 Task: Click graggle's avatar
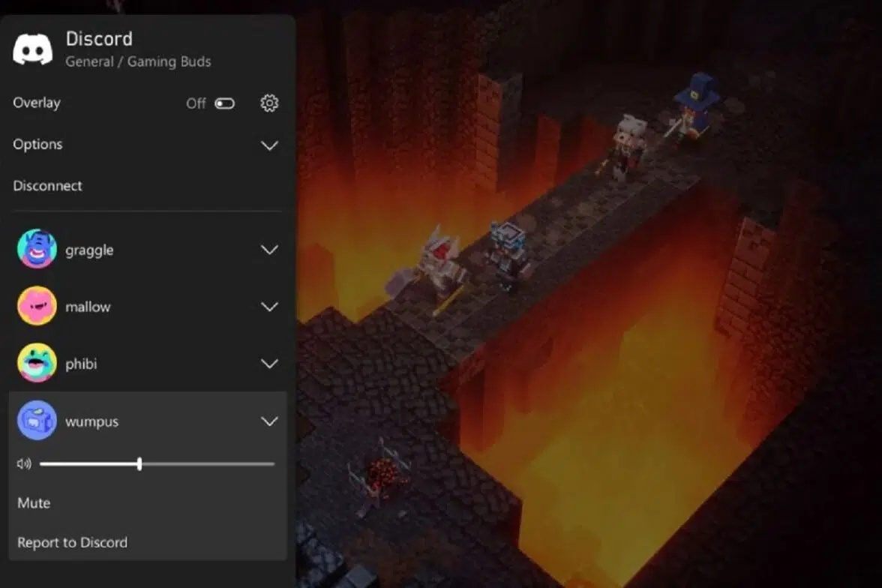(37, 249)
